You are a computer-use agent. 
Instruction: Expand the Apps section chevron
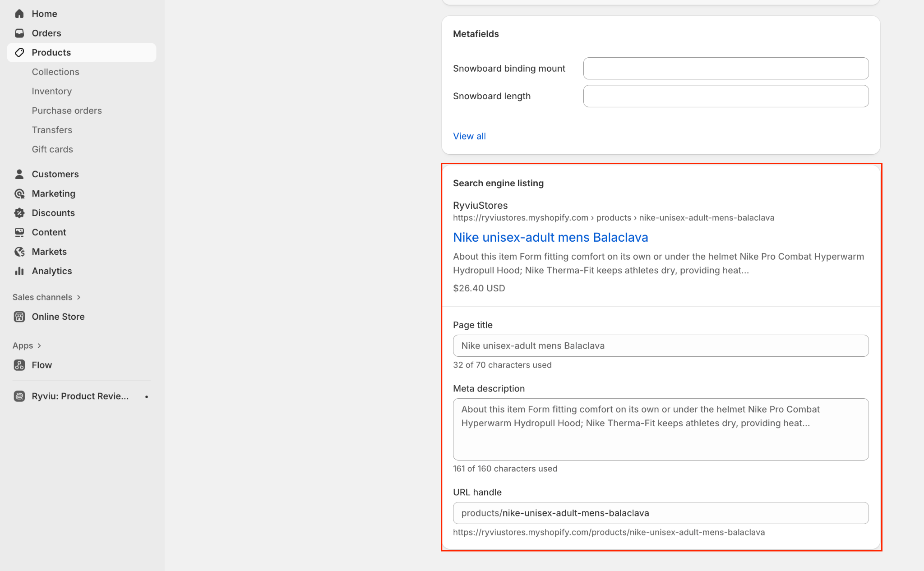[39, 345]
